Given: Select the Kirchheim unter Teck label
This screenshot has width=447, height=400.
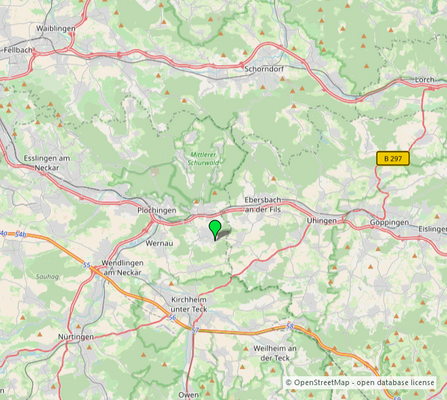Looking at the screenshot, I should pyautogui.click(x=189, y=304).
